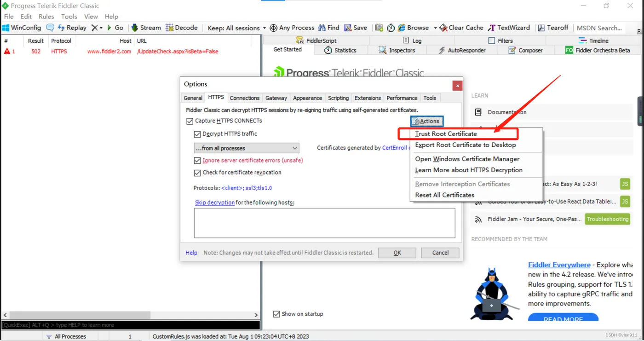The height and width of the screenshot is (341, 644).
Task: Replay the selected session
Action: 72,28
